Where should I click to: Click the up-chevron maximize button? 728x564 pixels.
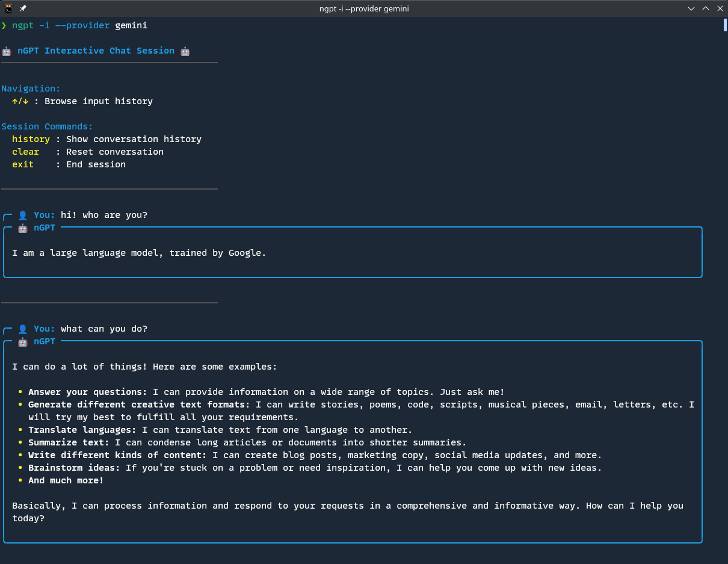(x=705, y=8)
